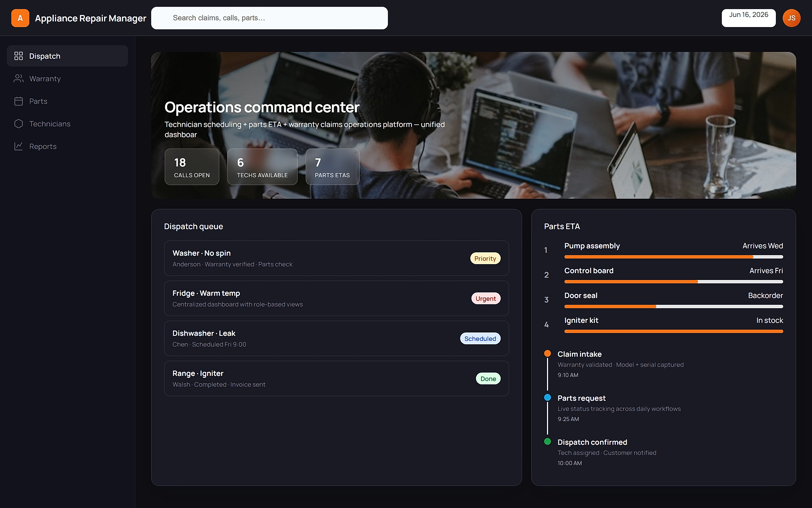Click 'Warranty validated · Model + serial captured' text
Screen dimensions: 812x508
pyautogui.click(x=620, y=365)
